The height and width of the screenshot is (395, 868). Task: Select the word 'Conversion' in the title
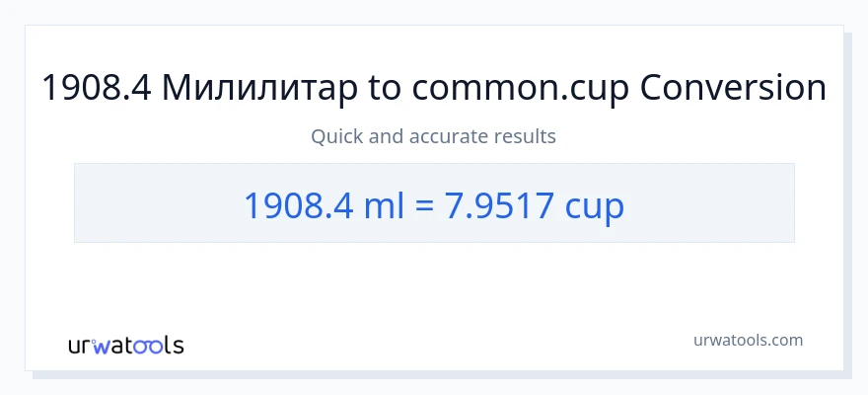coord(734,89)
